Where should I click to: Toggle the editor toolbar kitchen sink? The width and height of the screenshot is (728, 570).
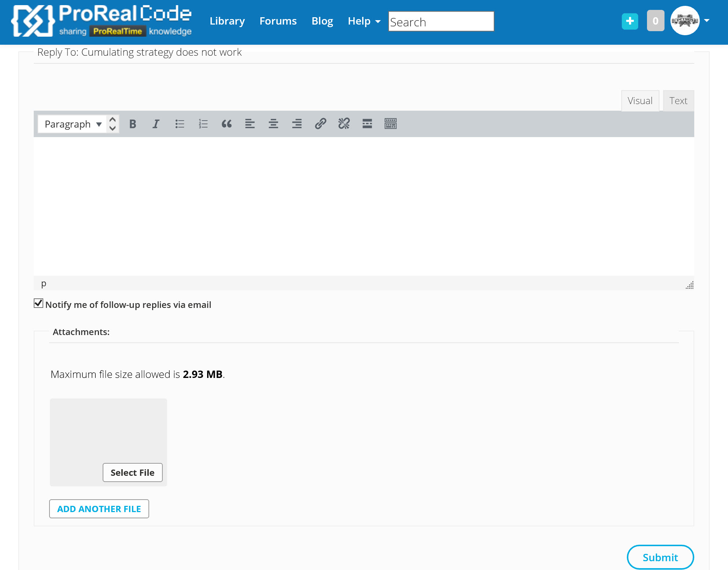coord(391,124)
